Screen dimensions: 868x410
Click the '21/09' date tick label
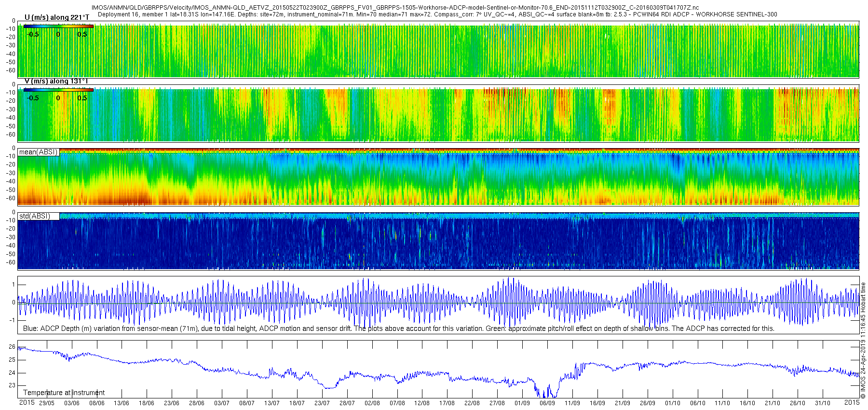click(x=623, y=403)
